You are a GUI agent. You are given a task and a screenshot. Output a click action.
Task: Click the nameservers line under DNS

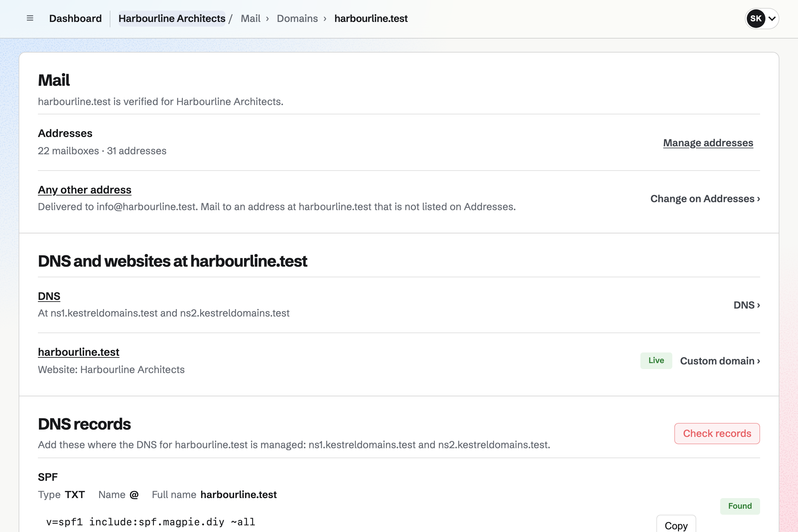click(x=164, y=313)
